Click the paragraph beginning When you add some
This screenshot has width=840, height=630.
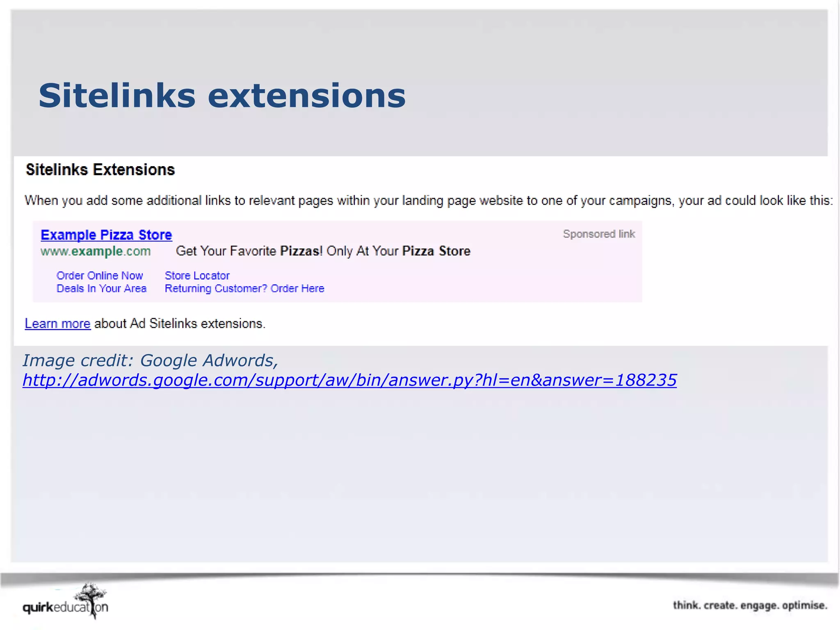pyautogui.click(x=429, y=201)
